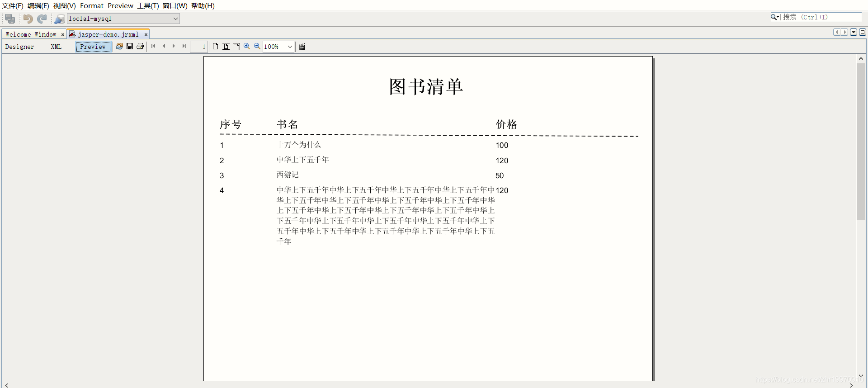Zoom out of the report preview
868x388 pixels.
coord(257,46)
